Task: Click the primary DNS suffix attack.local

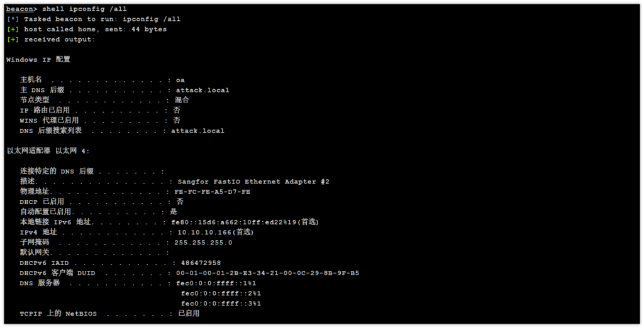Action: click(203, 90)
